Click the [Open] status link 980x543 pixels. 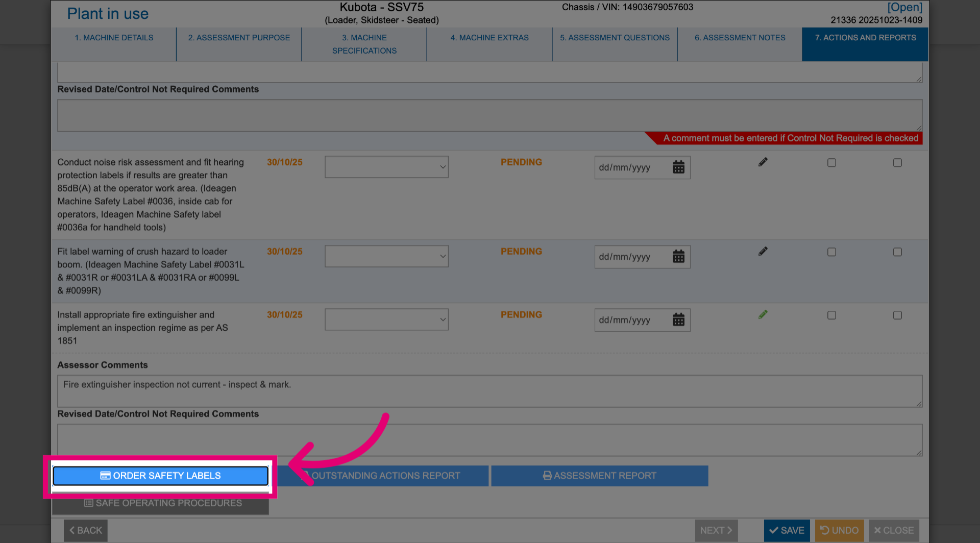pyautogui.click(x=904, y=7)
